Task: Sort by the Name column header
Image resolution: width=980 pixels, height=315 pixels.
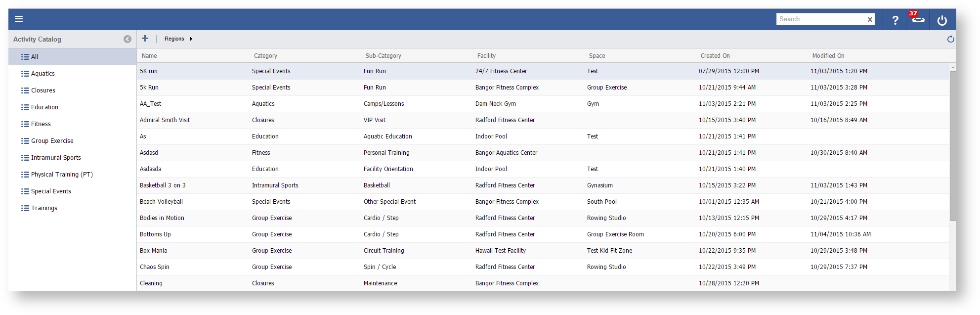Action: point(149,56)
